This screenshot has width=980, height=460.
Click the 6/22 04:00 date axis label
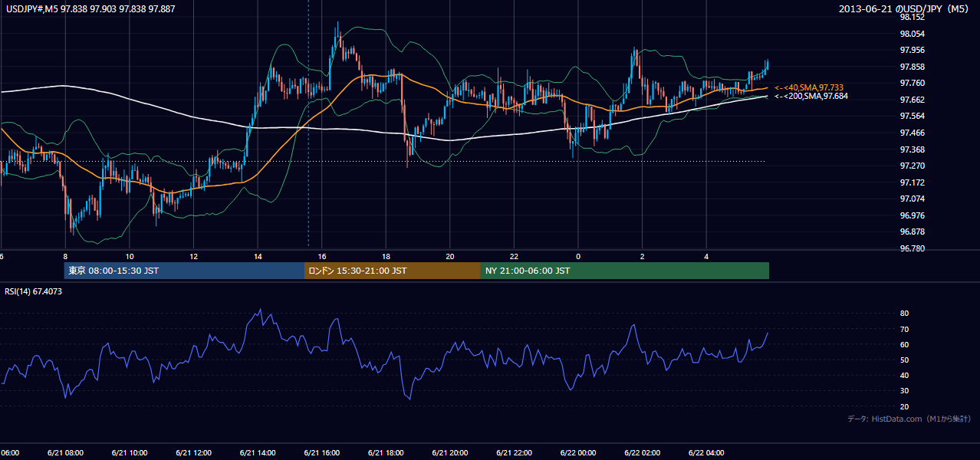705,452
